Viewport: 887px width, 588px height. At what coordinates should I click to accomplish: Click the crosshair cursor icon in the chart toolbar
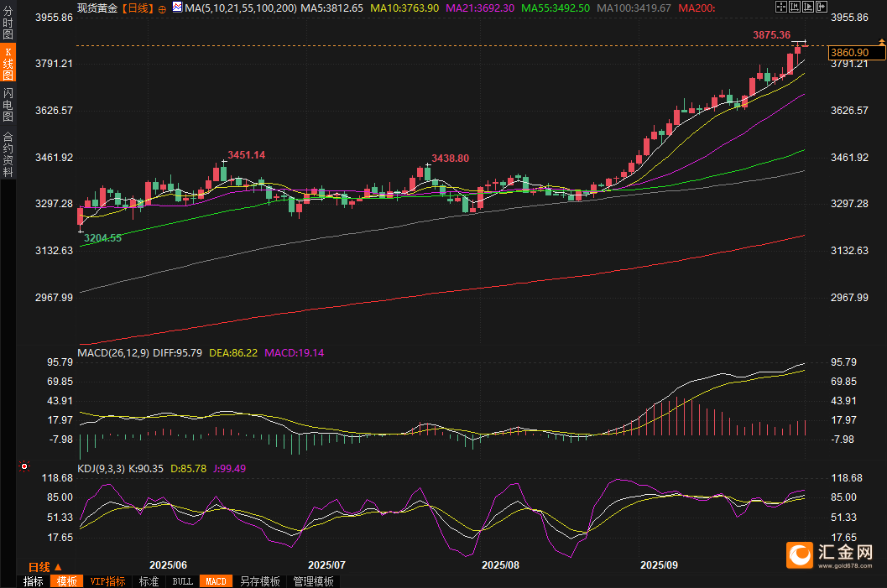point(780,7)
